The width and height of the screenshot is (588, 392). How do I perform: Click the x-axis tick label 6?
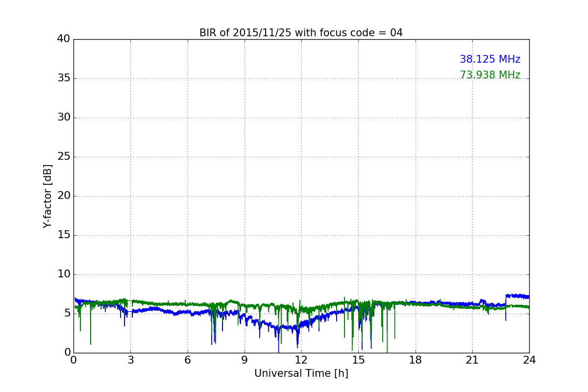(x=188, y=360)
